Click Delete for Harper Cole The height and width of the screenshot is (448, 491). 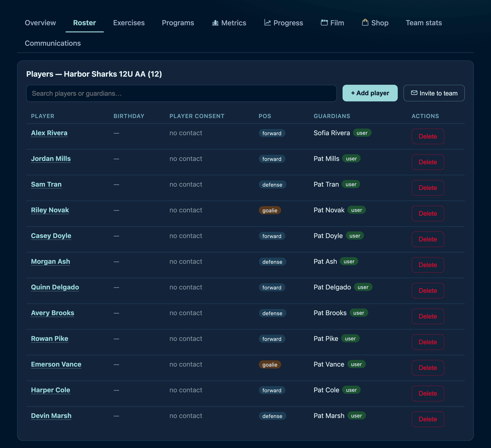[428, 393]
